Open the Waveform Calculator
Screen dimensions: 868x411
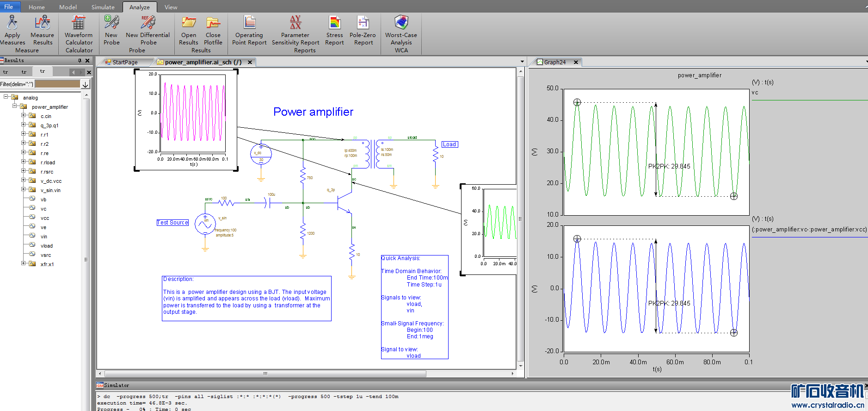tap(79, 23)
